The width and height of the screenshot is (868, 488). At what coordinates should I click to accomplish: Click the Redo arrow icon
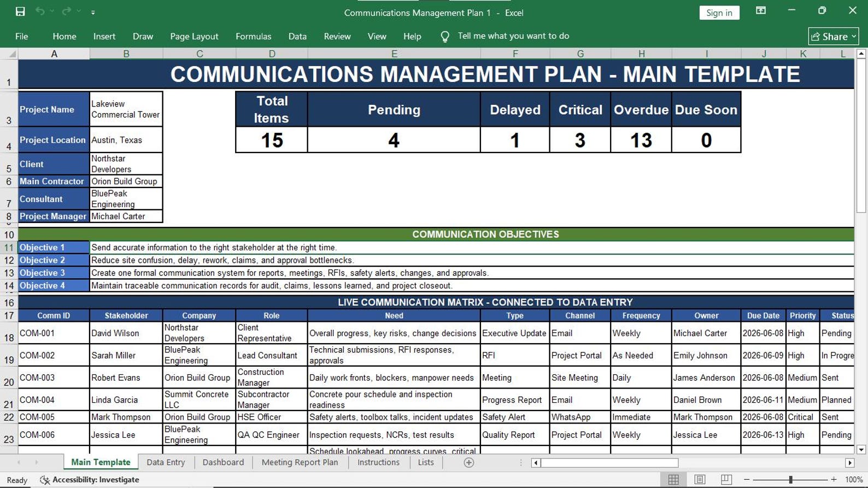tap(66, 11)
